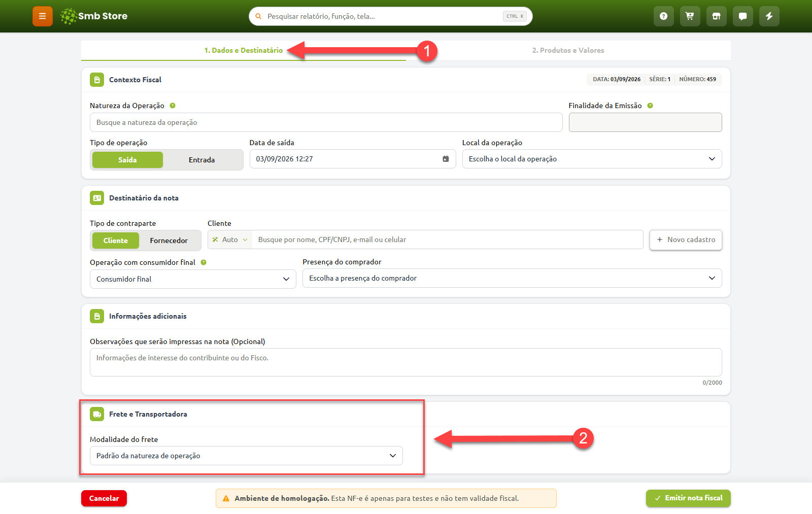Open the chat messages icon
The image size is (812, 514).
tap(743, 16)
